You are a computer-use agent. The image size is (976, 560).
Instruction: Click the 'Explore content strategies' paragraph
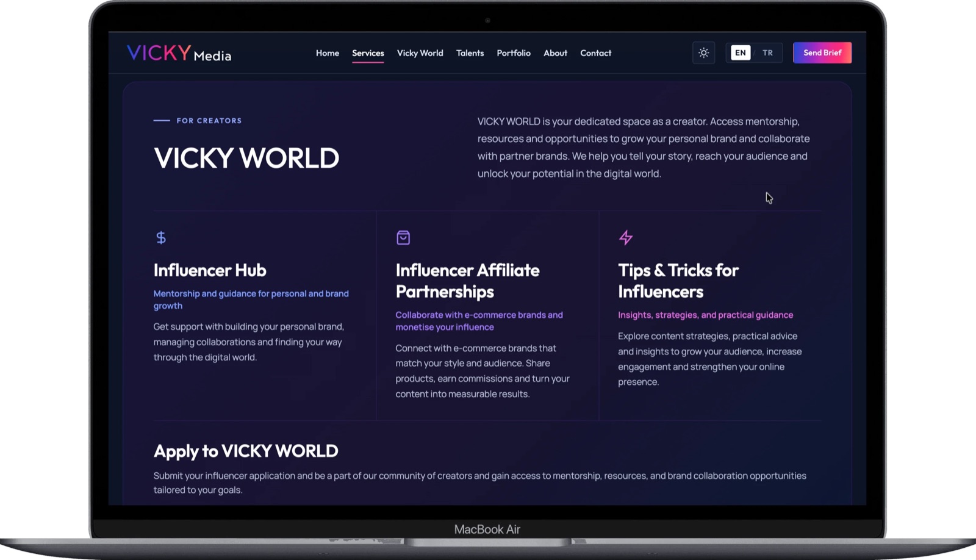click(x=710, y=359)
